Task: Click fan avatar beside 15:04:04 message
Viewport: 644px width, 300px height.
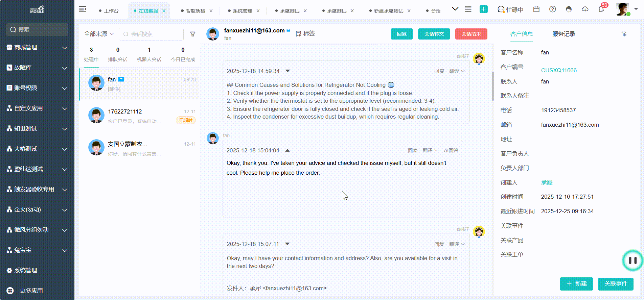Action: [213, 138]
